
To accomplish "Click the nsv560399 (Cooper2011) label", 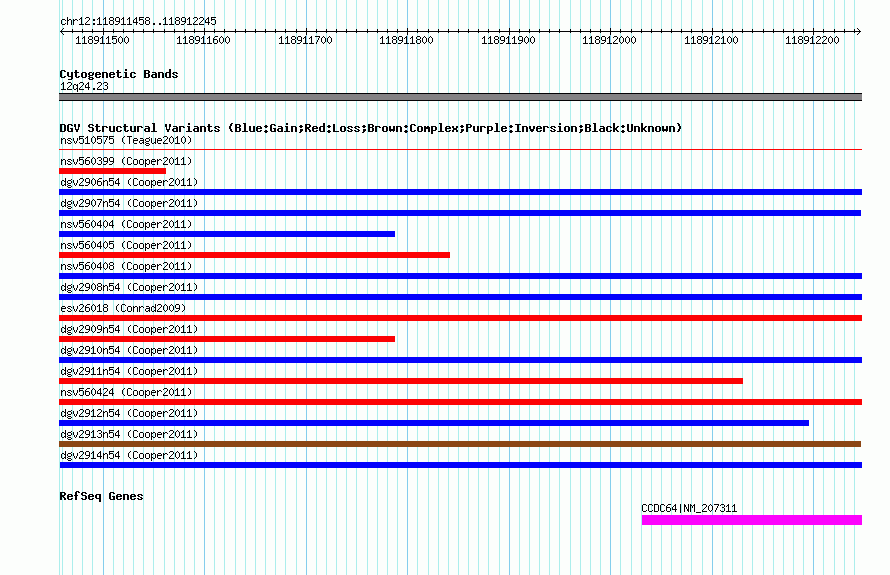I will click(126, 161).
